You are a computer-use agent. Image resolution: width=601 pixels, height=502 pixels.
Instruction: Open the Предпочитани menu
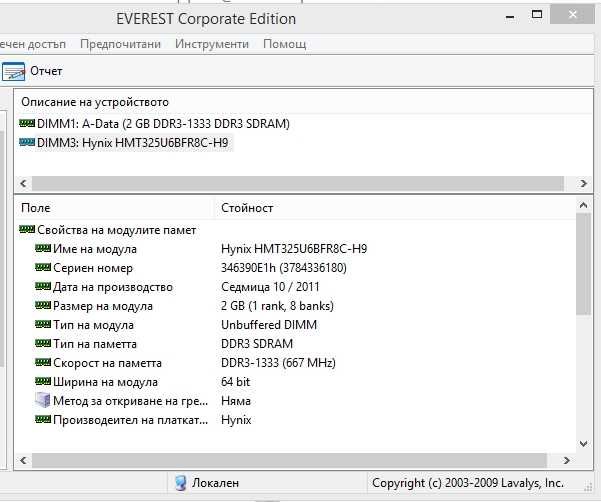click(120, 44)
